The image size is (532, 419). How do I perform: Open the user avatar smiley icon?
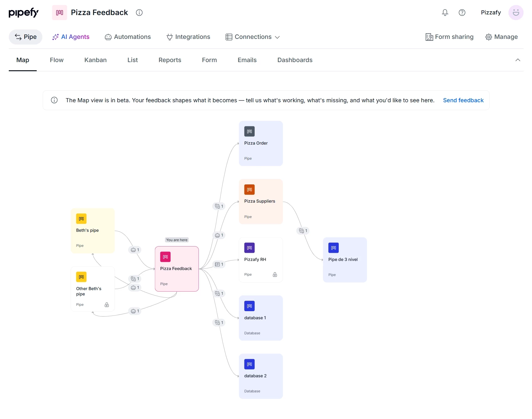pyautogui.click(x=516, y=13)
